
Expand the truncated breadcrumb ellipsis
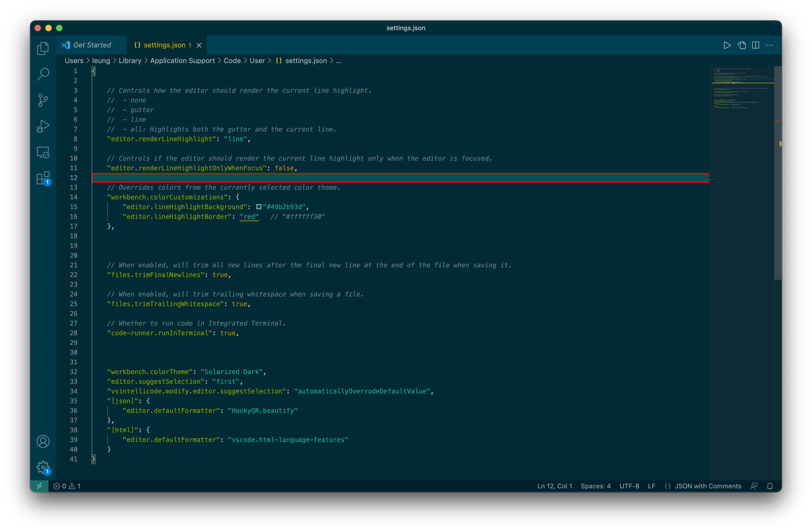point(338,60)
